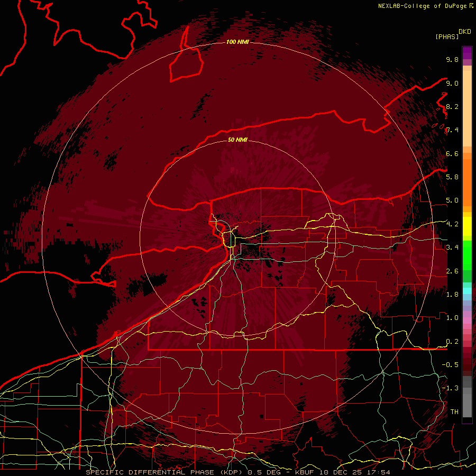Click the [PHAS] legend heading
The width and height of the screenshot is (476, 476).
click(447, 36)
